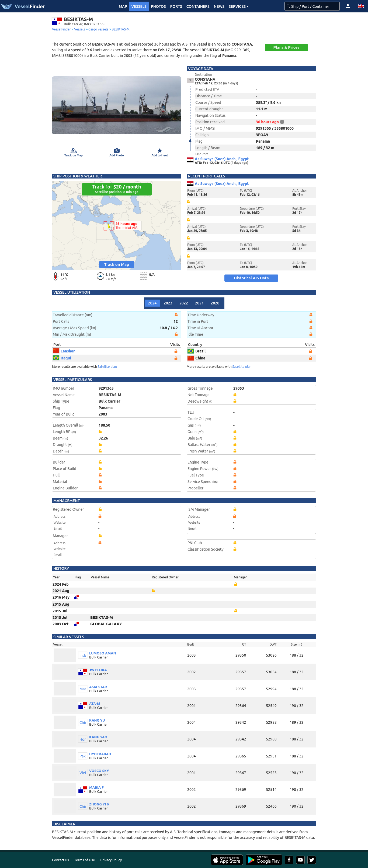Change language via UK flag icon
This screenshot has height=868, width=368.
pyautogui.click(x=361, y=6)
